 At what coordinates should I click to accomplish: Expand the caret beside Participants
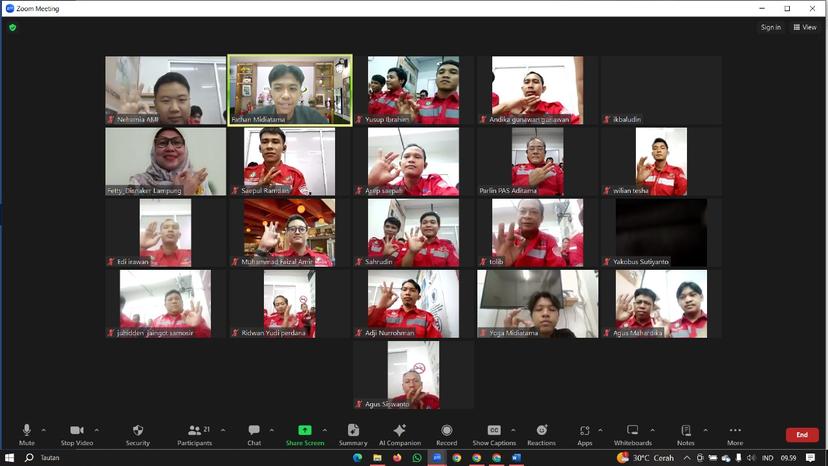click(223, 430)
